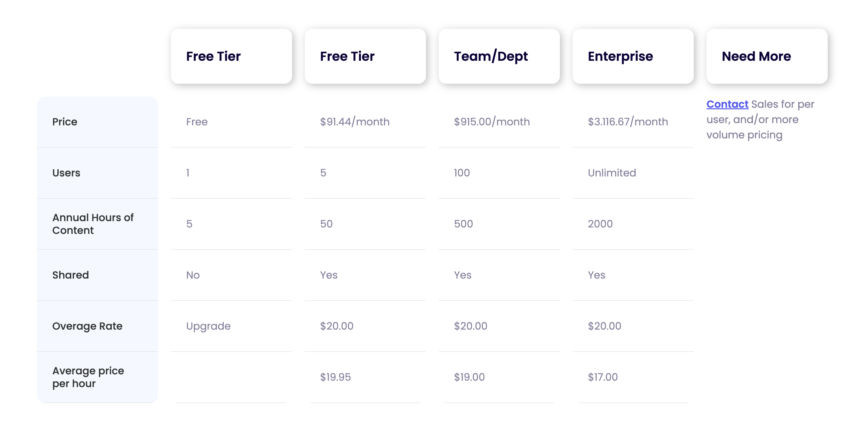The image size is (868, 429).
Task: Select the Enterprise plan header card
Action: tap(633, 56)
